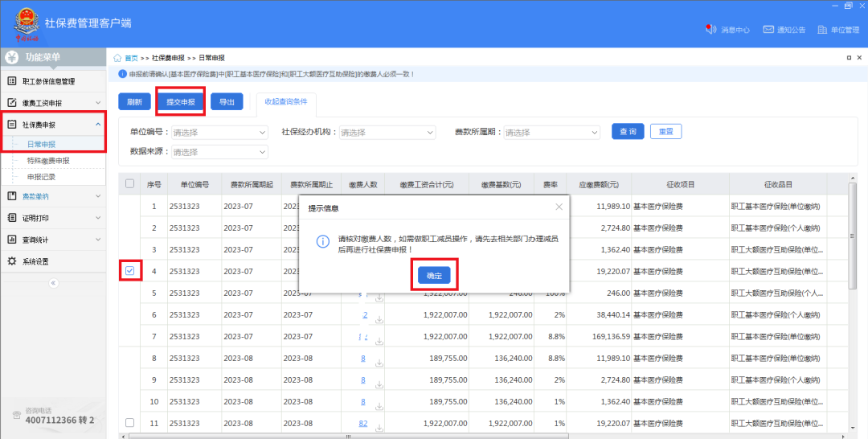Screen dimensions: 868x439
Task: Click the 社保费管理客户端 tax emblem logo
Action: [27, 23]
